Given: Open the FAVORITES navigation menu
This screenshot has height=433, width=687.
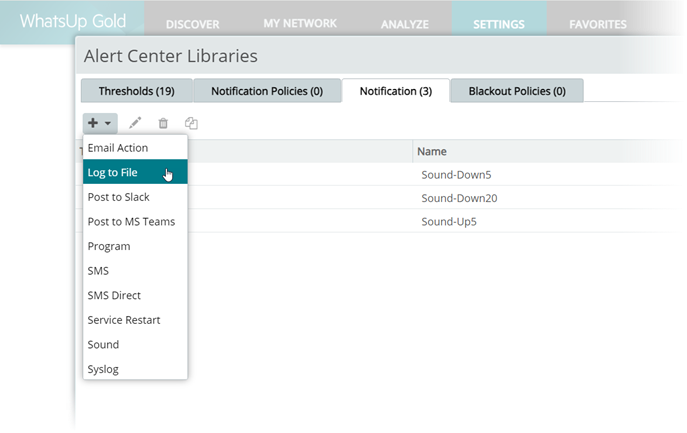Looking at the screenshot, I should (598, 24).
